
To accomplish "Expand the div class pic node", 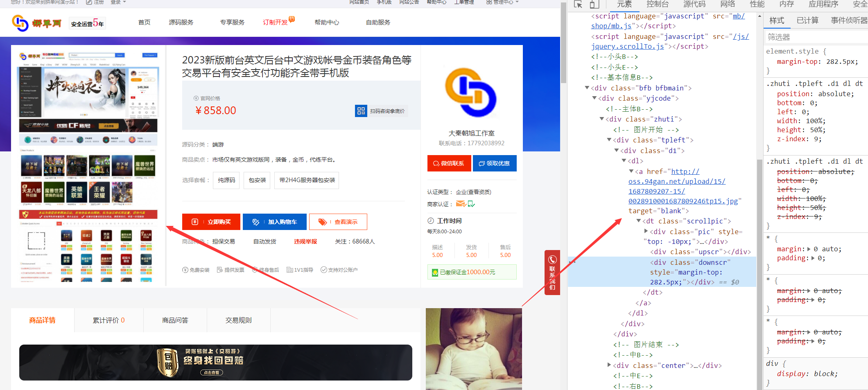I will pos(646,232).
